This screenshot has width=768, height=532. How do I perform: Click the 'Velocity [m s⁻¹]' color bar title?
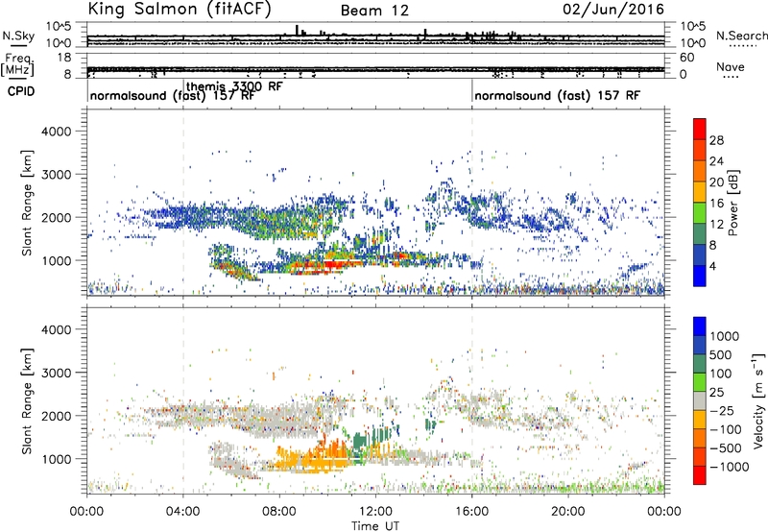coord(758,400)
